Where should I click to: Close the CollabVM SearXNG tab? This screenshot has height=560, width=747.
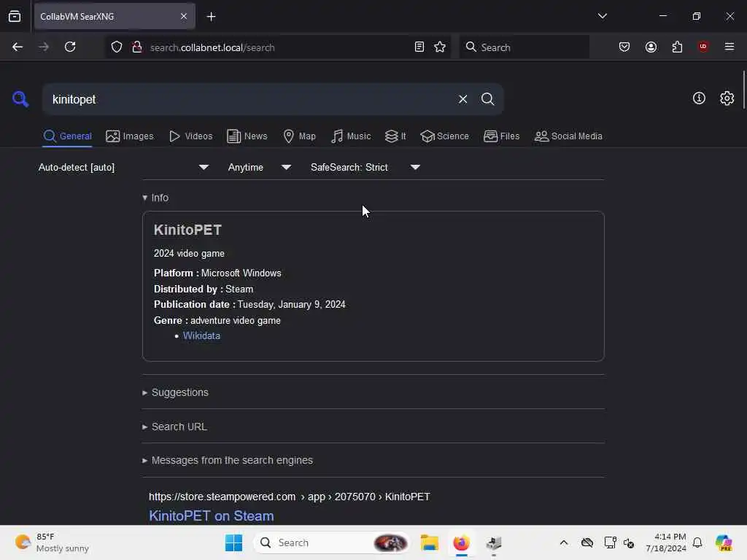(x=184, y=16)
